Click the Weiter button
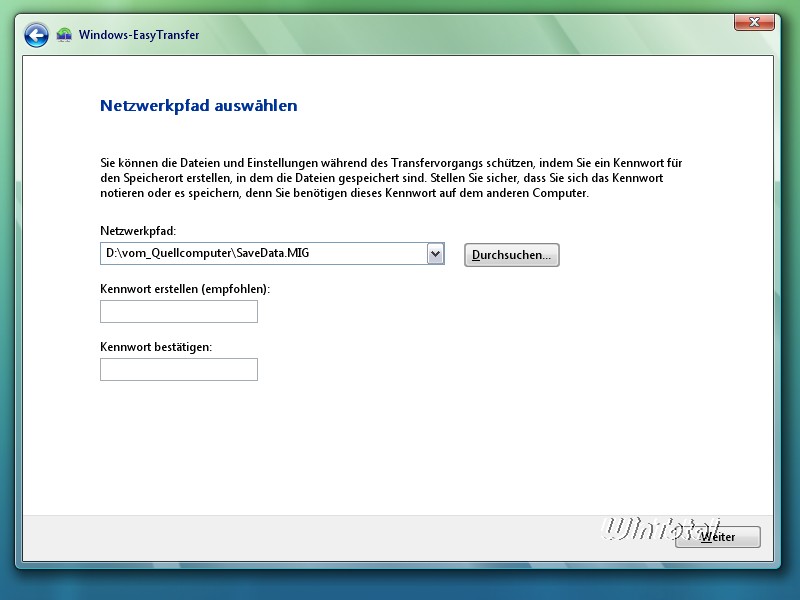The height and width of the screenshot is (600, 800). coord(717,537)
